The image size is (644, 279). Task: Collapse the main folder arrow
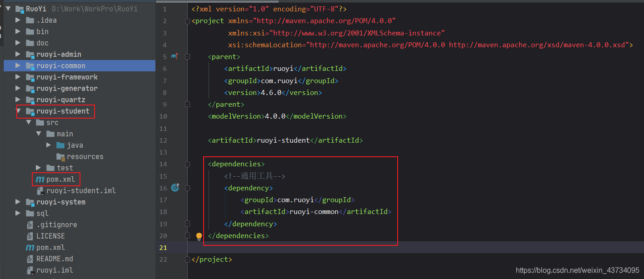[39, 134]
